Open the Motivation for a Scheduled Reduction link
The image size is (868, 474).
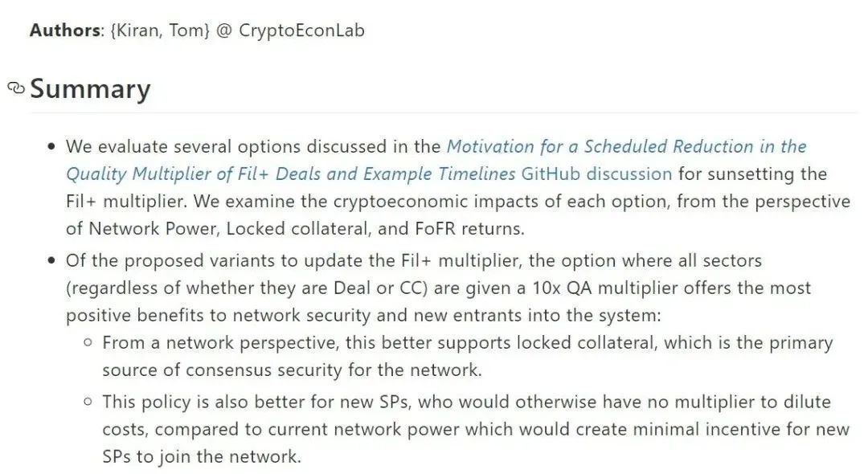coord(626,146)
